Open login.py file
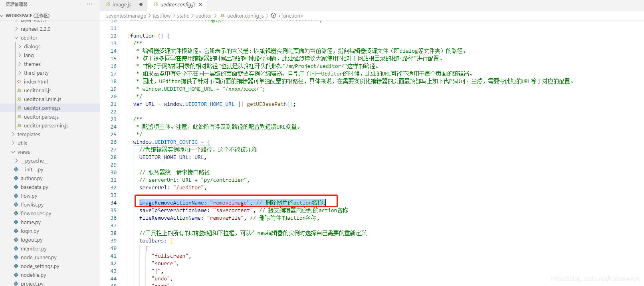644x286 pixels. [30, 231]
